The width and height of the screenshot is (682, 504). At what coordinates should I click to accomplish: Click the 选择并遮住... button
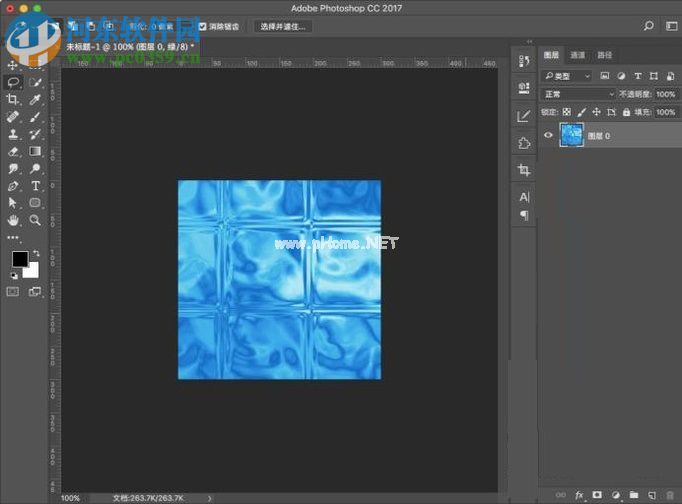coord(283,26)
